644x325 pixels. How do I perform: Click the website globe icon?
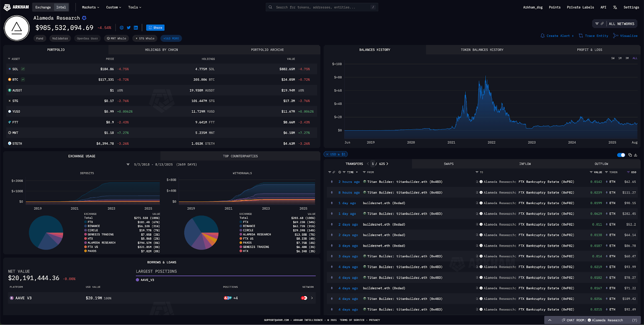coord(122,28)
